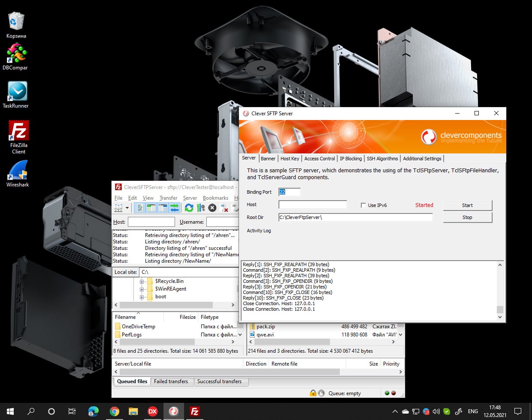Open the Wireshark desktop shortcut
Screen dimensions: 532x420
click(x=18, y=174)
